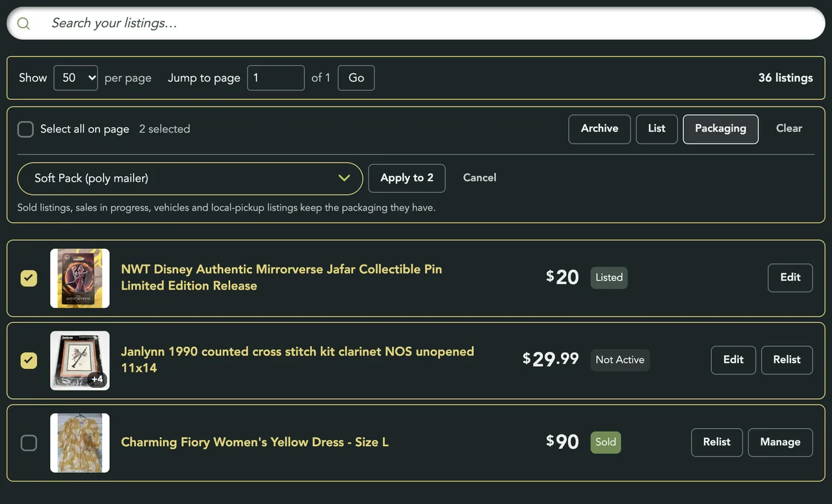The height and width of the screenshot is (504, 832).
Task: Cancel the packaging change
Action: (x=480, y=178)
